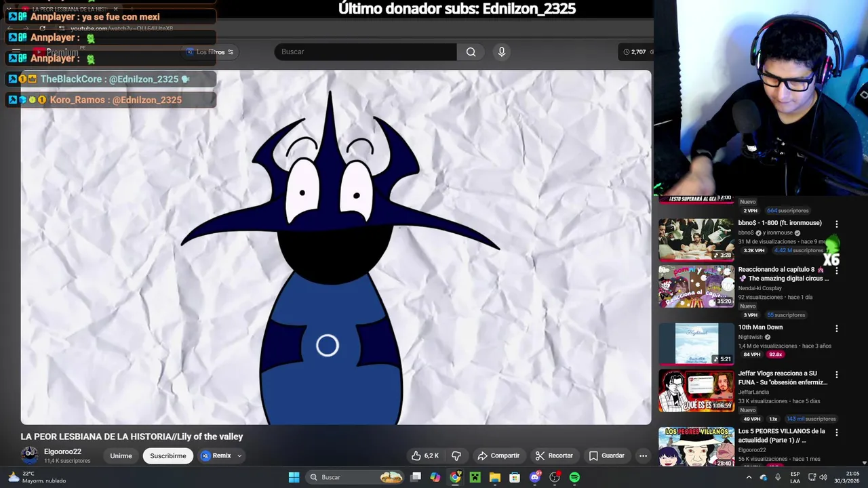Open Reaccionando al capítulo 8 thumbnail
This screenshot has height=488, width=868.
(696, 286)
